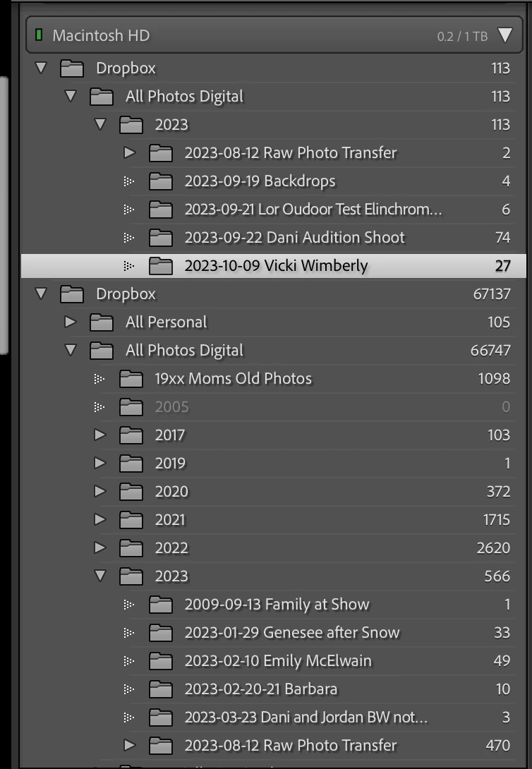
Task: Click the photo count 1098 for Moms Old Photos
Action: pyautogui.click(x=494, y=379)
